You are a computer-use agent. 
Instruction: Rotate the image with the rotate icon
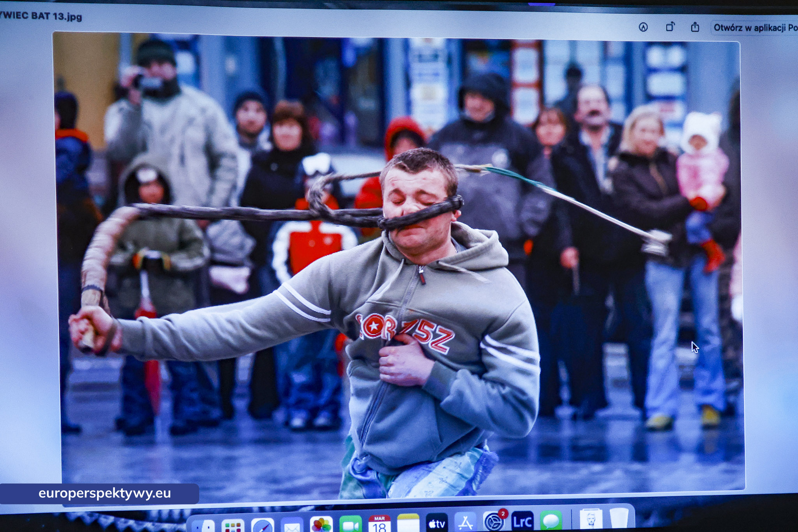coord(670,27)
